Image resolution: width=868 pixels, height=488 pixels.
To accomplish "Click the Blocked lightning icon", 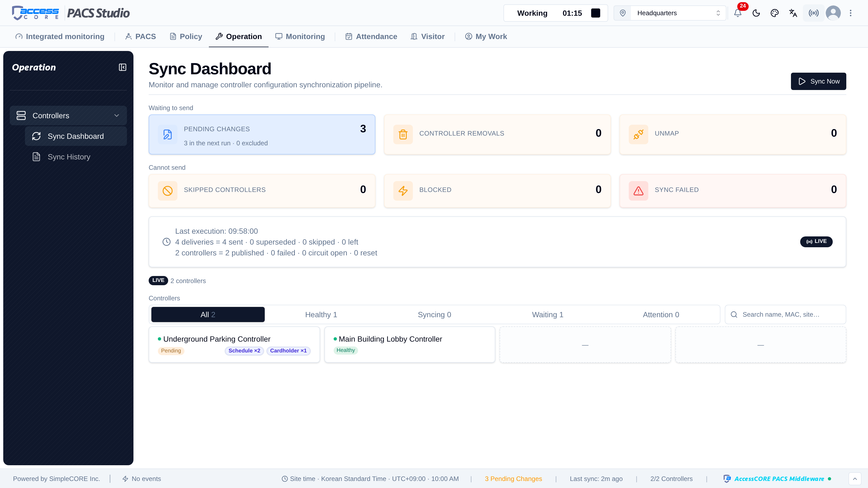I will point(403,191).
